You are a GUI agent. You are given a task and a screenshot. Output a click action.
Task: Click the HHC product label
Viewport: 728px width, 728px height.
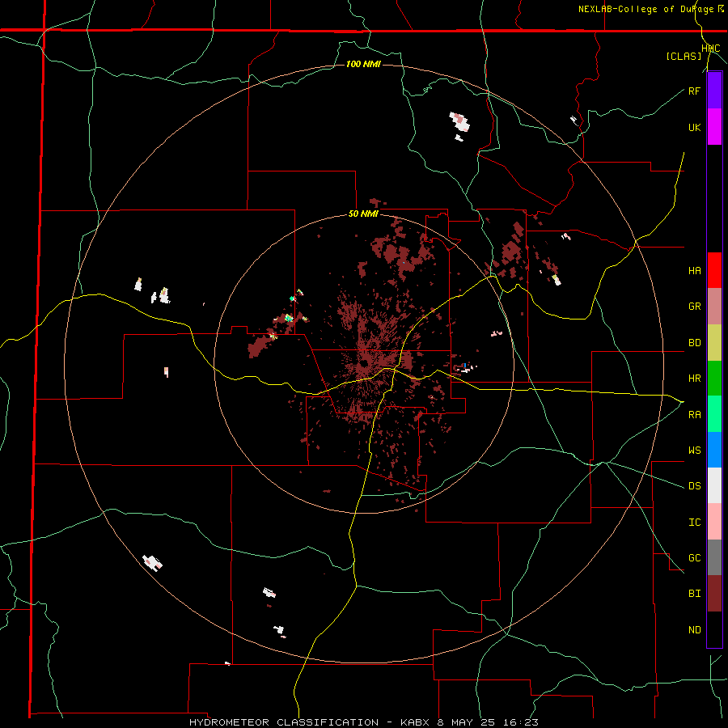pyautogui.click(x=711, y=49)
